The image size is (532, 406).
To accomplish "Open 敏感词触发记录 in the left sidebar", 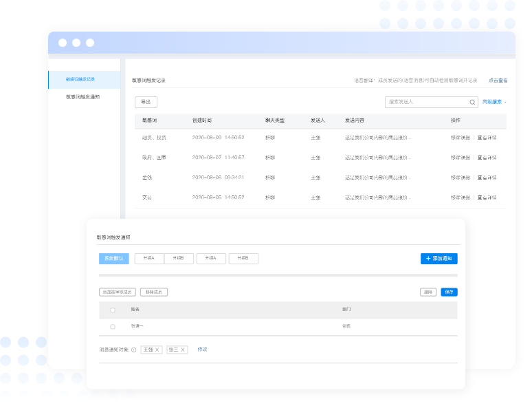I will (x=83, y=79).
